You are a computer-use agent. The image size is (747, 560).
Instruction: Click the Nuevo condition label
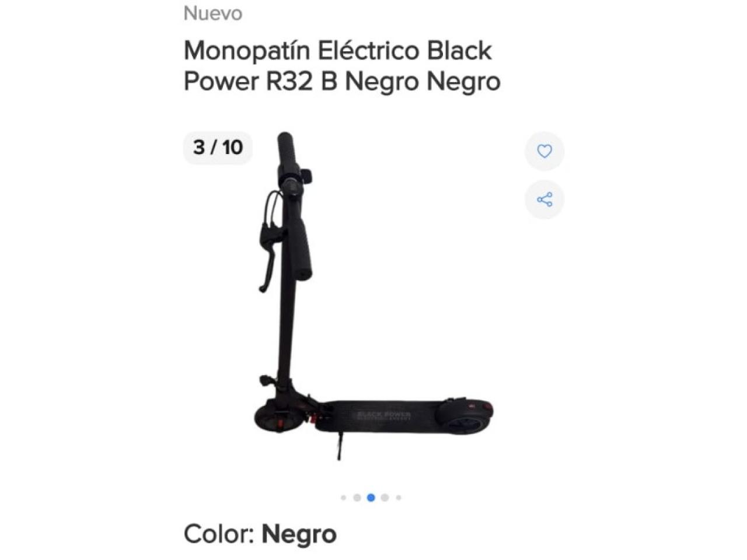point(213,13)
